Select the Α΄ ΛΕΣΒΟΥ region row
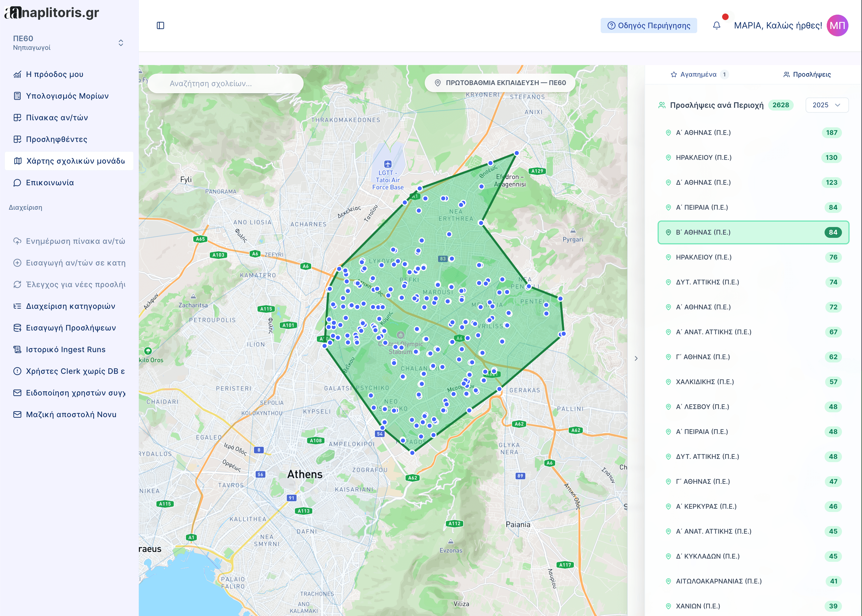862x616 pixels. pyautogui.click(x=754, y=407)
